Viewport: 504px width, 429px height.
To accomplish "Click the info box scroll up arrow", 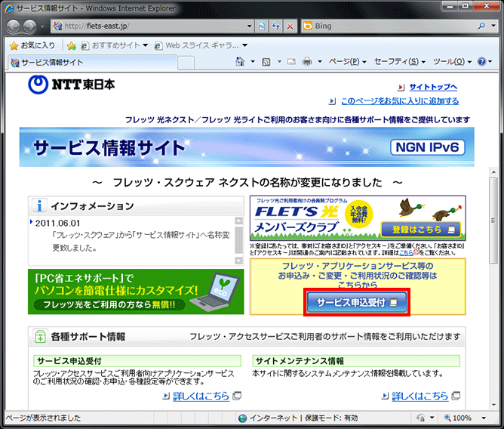I will (x=239, y=221).
